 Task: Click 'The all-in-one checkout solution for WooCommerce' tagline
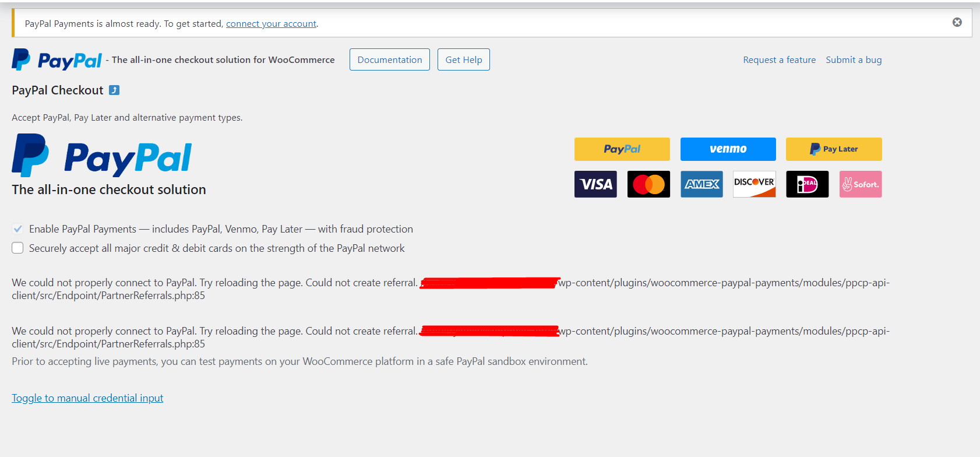coord(223,60)
